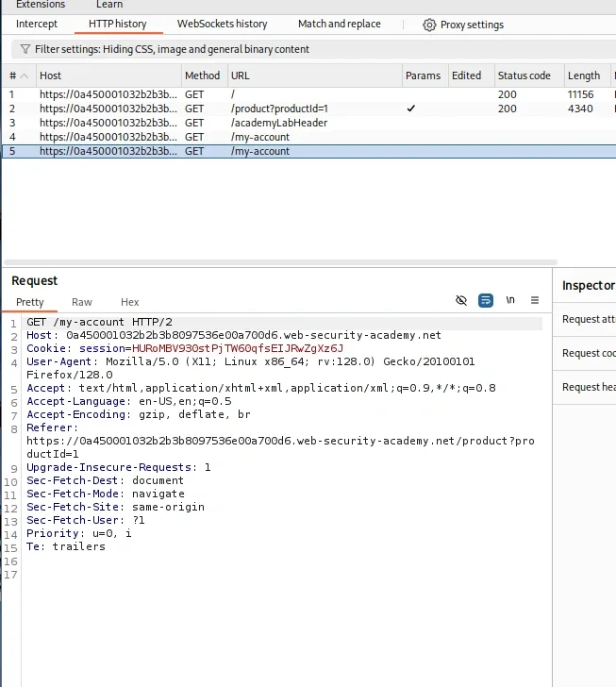Viewport: 616px width, 687px height.
Task: Open the Extensions menu
Action: [41, 5]
